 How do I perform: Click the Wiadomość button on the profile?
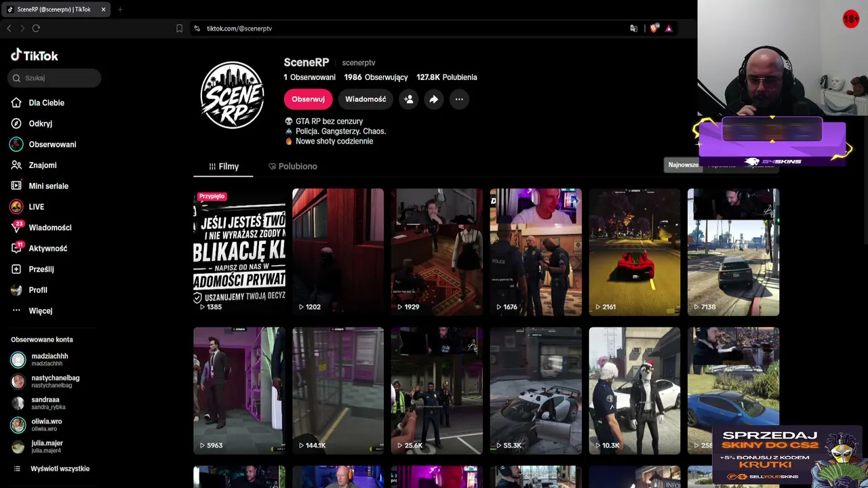[x=366, y=99]
